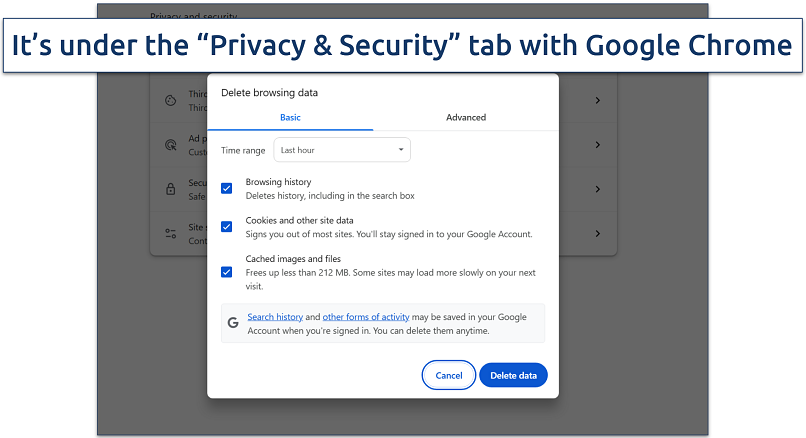Open the Search history link
806x438 pixels.
coord(274,317)
